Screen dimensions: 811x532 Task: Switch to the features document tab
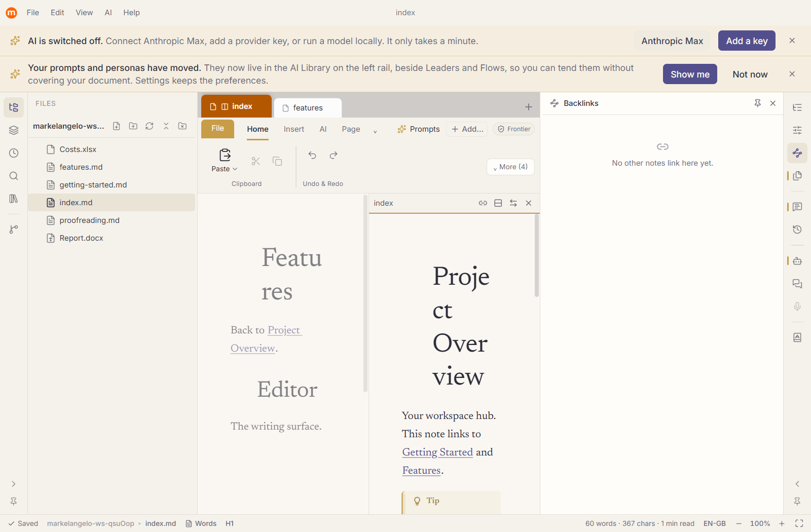click(x=308, y=108)
